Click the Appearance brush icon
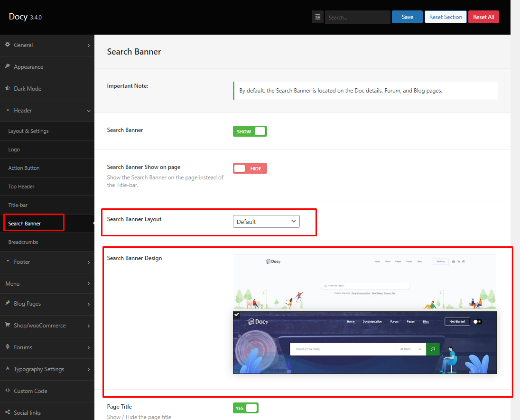This screenshot has height=420, width=520. 8,66
